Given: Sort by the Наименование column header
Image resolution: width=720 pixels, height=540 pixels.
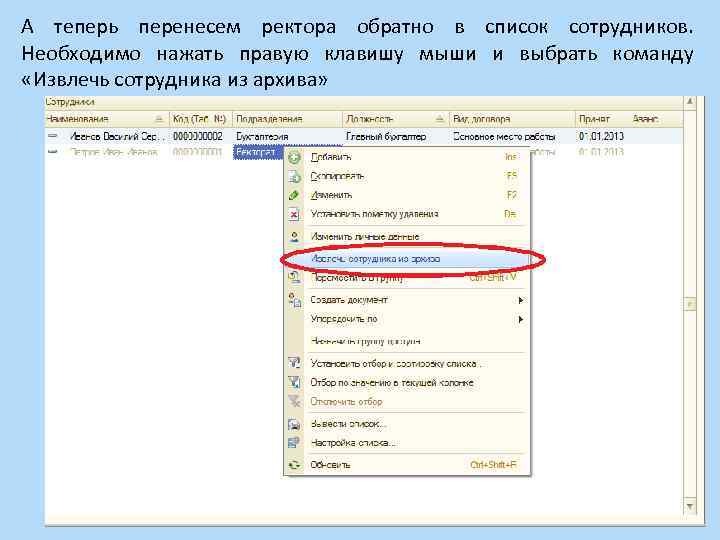Looking at the screenshot, I should 107,119.
